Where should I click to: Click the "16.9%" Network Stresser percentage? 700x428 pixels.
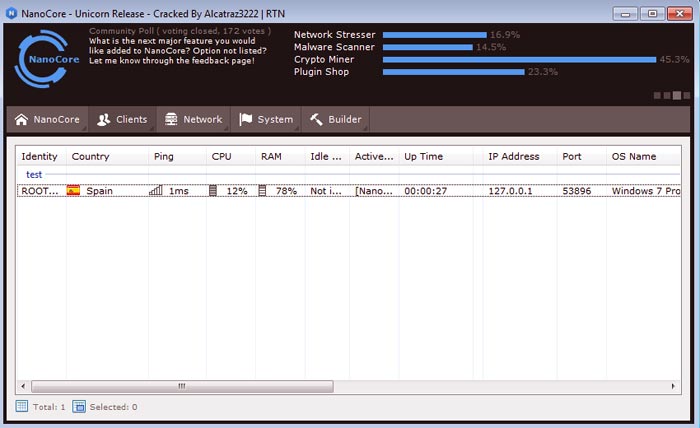pos(505,35)
